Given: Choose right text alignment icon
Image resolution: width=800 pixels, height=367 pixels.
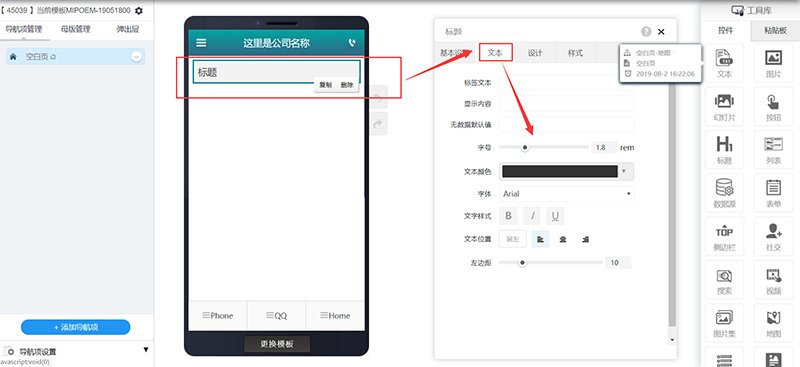Looking at the screenshot, I should coord(585,239).
